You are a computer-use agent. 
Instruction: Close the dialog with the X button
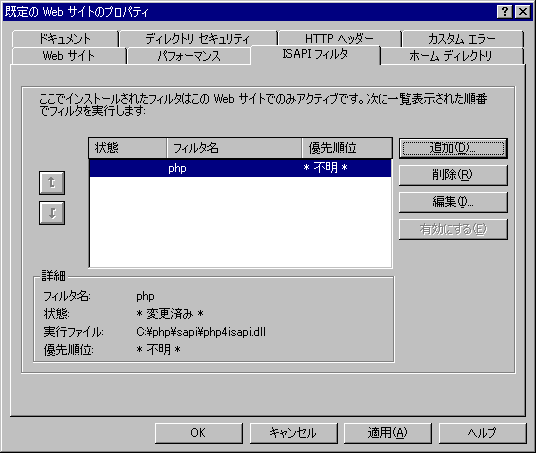[523, 12]
